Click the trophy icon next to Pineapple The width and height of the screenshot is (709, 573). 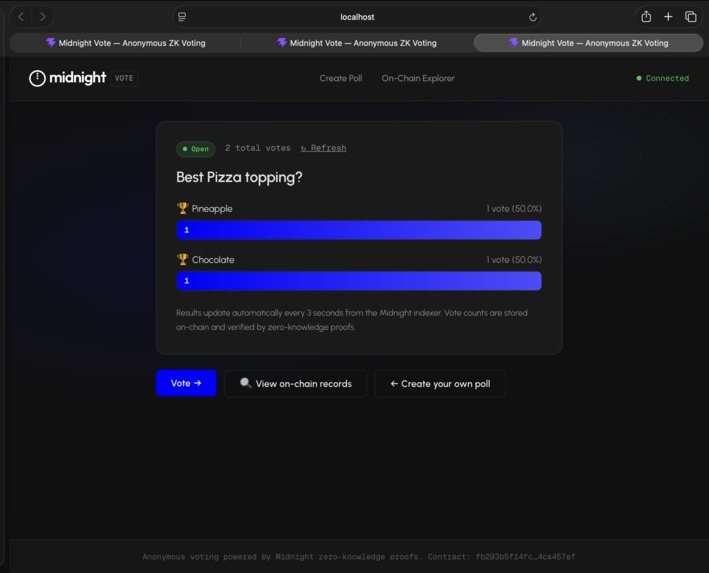coord(182,208)
